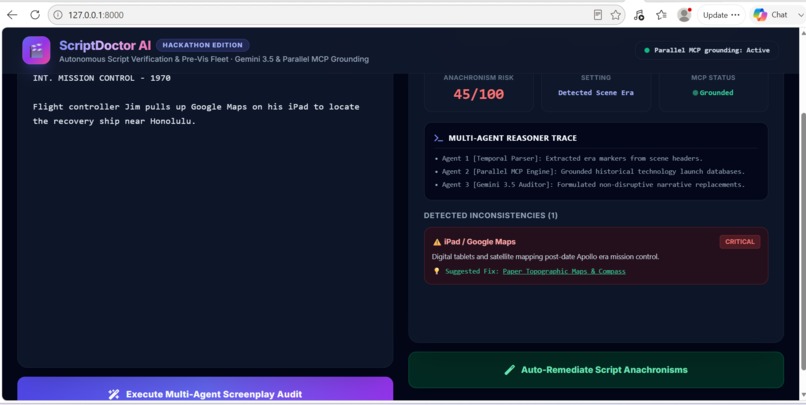Open the Copilot Chat button
This screenshot has width=806, height=405.
[771, 15]
